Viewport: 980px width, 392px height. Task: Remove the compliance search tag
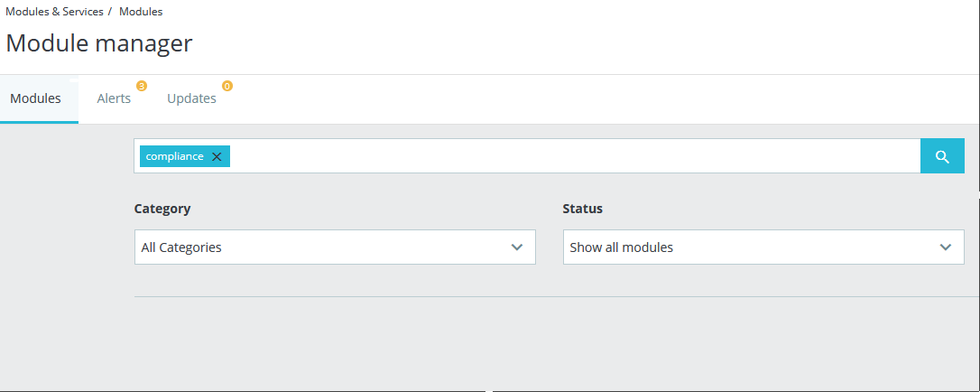pyautogui.click(x=217, y=156)
